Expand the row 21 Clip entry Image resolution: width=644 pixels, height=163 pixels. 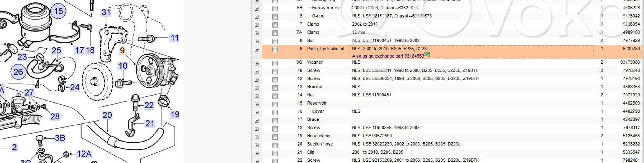pos(257,154)
